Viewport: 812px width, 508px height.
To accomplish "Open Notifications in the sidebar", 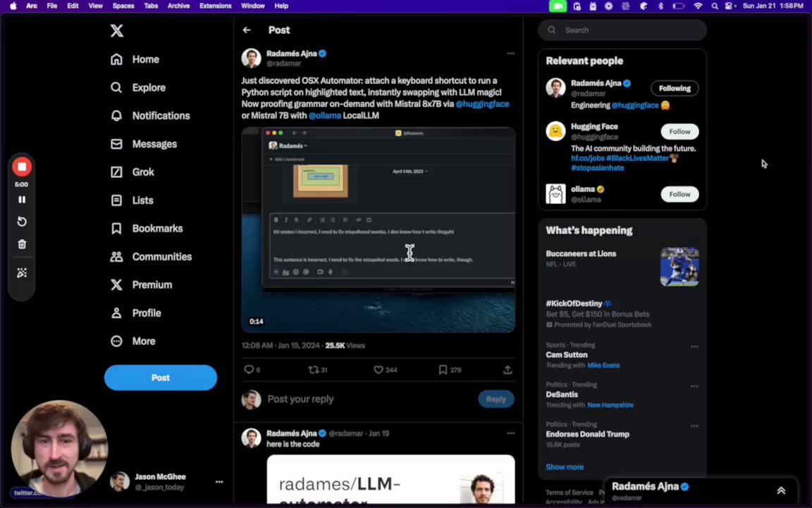I will coord(149,116).
